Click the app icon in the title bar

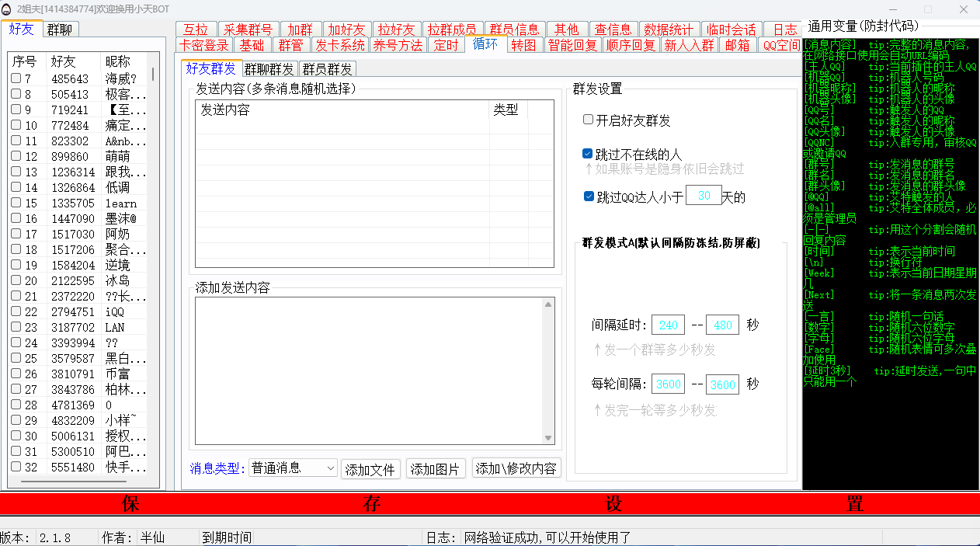coord(7,9)
